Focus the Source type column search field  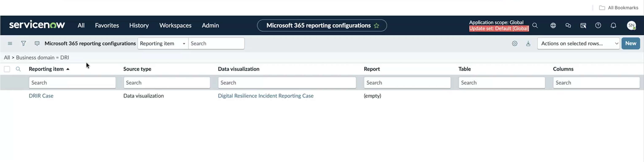(x=167, y=82)
